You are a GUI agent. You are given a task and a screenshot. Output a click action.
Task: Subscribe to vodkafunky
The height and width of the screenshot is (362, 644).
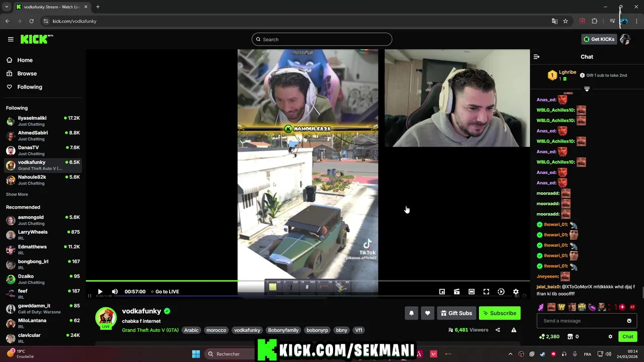coord(500,313)
